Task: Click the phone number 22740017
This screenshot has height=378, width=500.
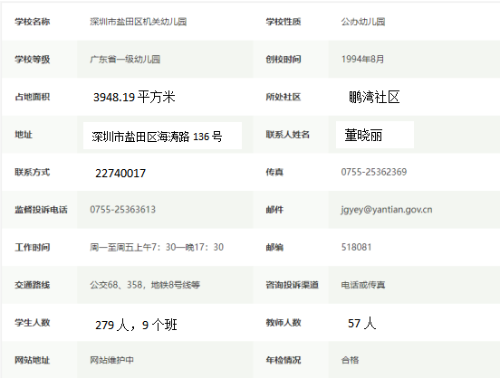Action: (x=120, y=173)
